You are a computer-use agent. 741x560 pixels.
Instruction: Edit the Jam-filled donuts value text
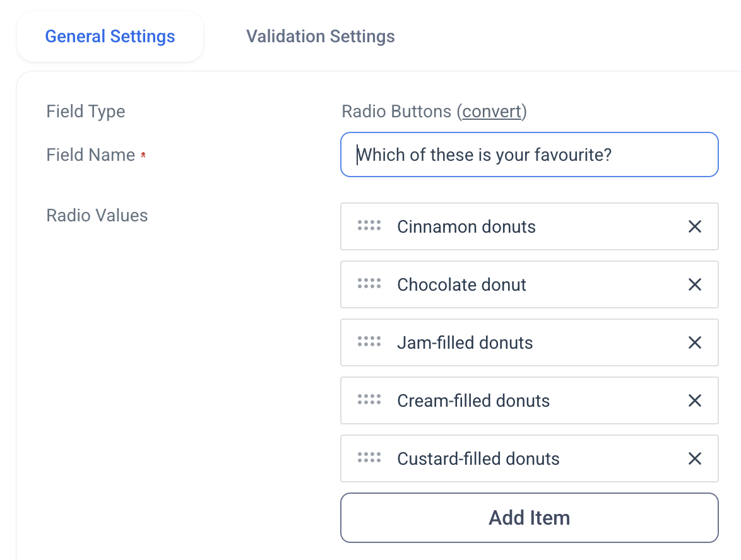[465, 343]
